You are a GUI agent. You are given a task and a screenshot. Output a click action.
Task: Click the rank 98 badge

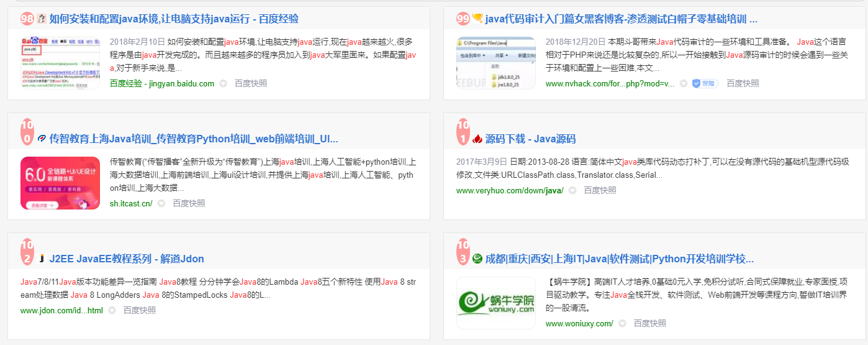[x=27, y=19]
